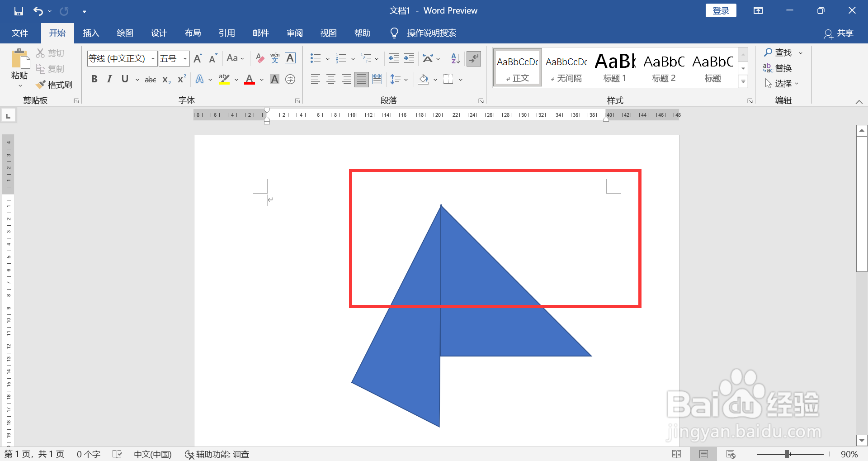Center align the paragraph

pos(331,80)
